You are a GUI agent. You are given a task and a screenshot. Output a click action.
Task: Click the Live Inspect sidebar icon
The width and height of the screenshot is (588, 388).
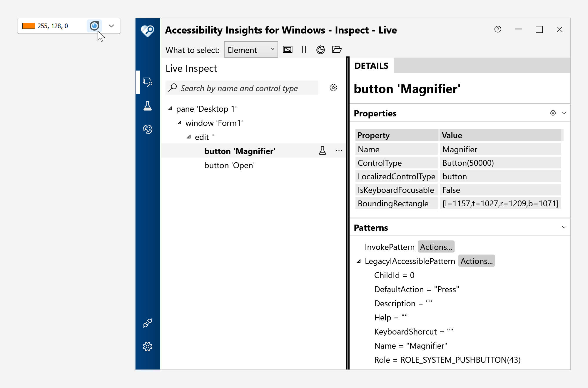click(x=148, y=82)
